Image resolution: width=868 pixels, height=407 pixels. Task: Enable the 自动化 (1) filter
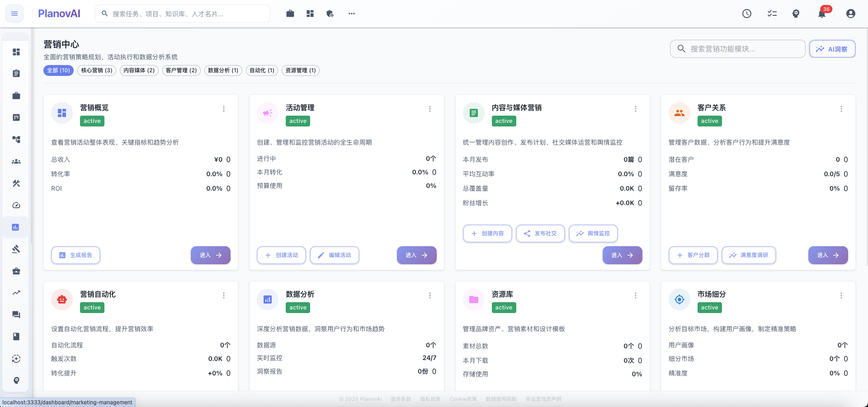[261, 70]
